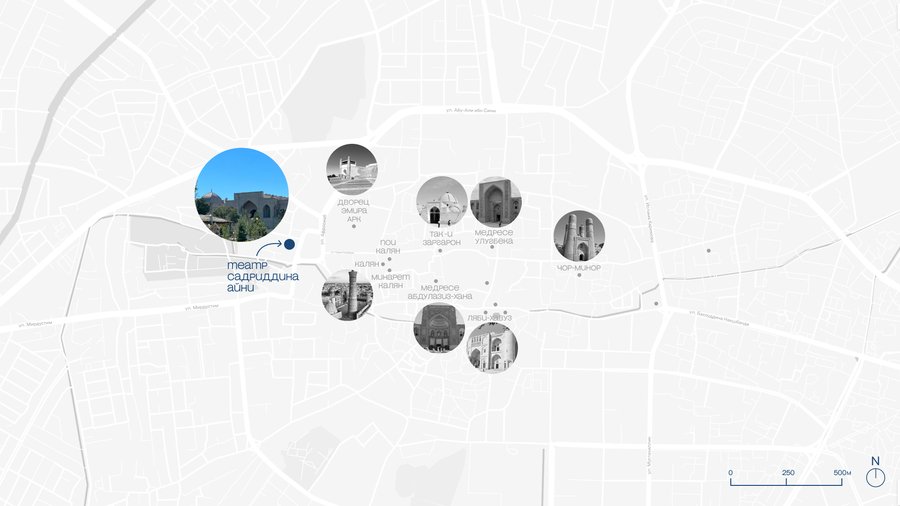Click the 'так-и заргарон' label
This screenshot has height=506, width=900.
tap(441, 238)
